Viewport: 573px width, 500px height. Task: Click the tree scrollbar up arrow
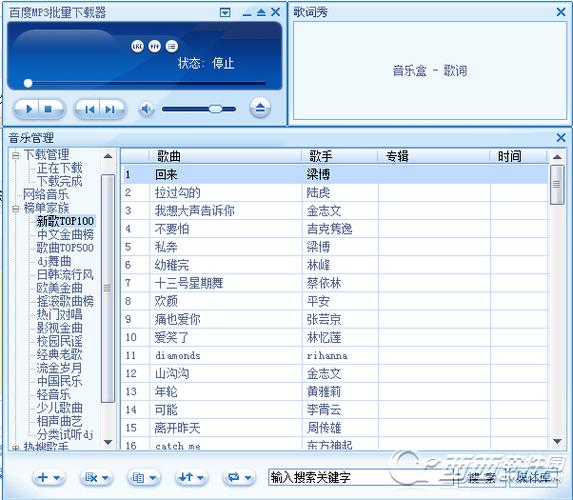(x=108, y=156)
